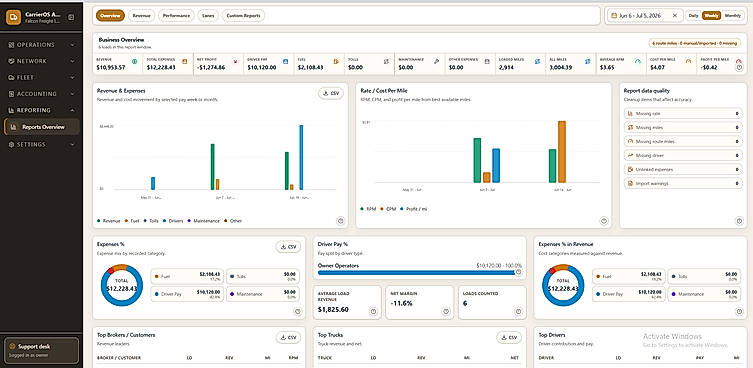Viewport: 753px width, 368px height.
Task: Open Support desk button in sidebar
Action: coord(41,350)
